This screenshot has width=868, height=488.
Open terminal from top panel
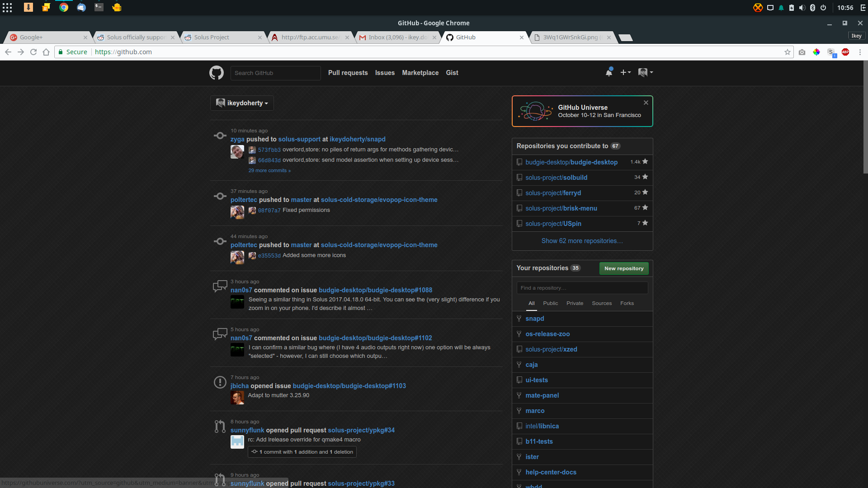pyautogui.click(x=99, y=7)
